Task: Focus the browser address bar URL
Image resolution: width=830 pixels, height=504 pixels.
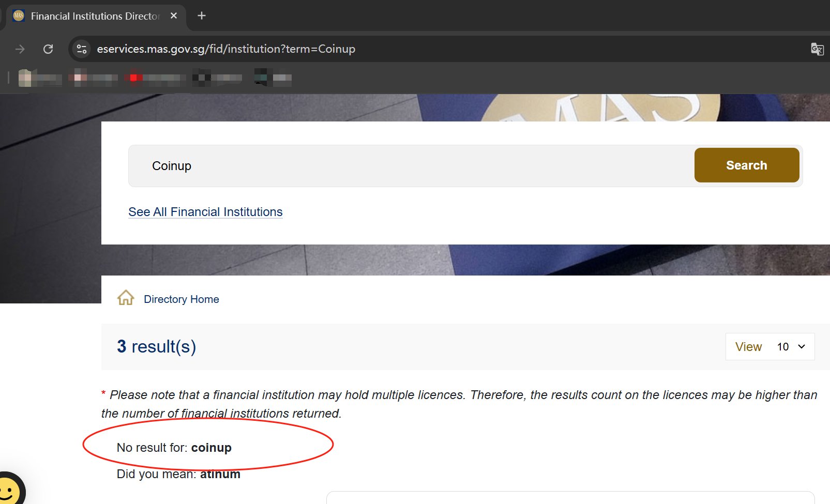Action: (x=226, y=49)
